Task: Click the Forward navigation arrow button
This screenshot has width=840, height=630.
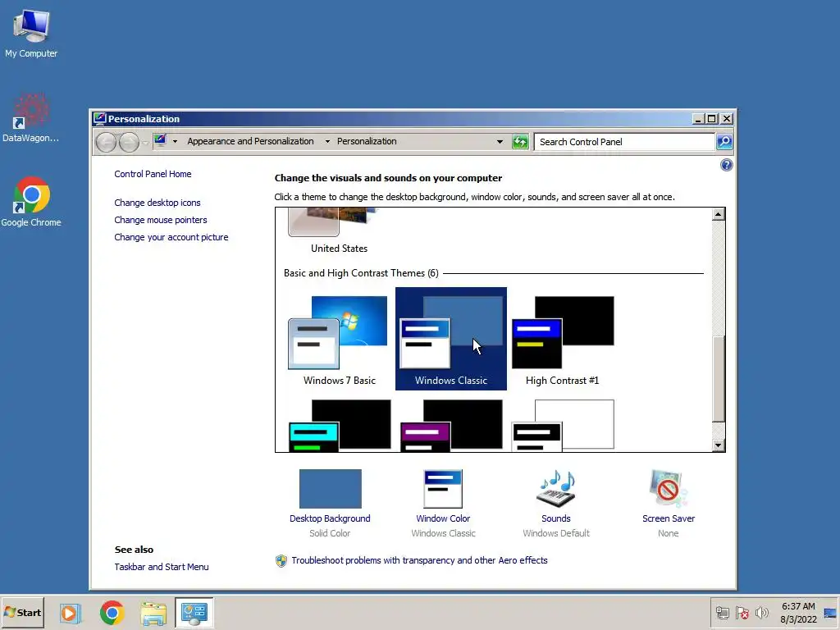Action: (x=129, y=142)
